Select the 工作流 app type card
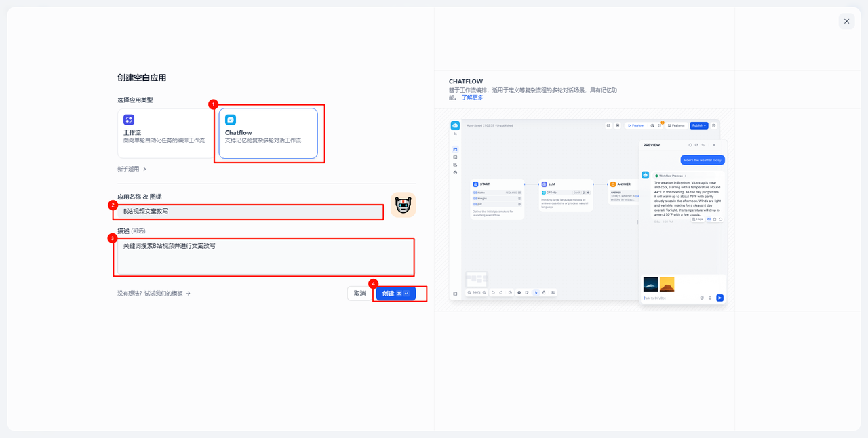Viewport: 868px width, 438px height. point(165,133)
